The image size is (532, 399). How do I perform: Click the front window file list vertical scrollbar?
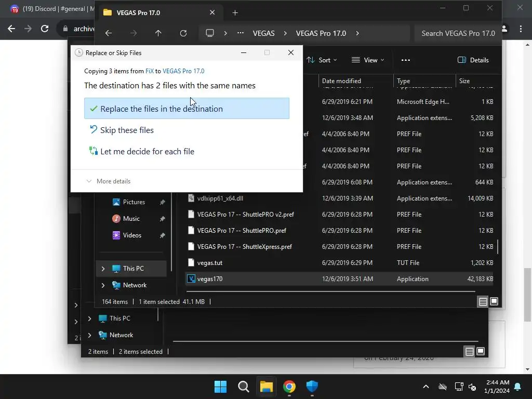497,247
